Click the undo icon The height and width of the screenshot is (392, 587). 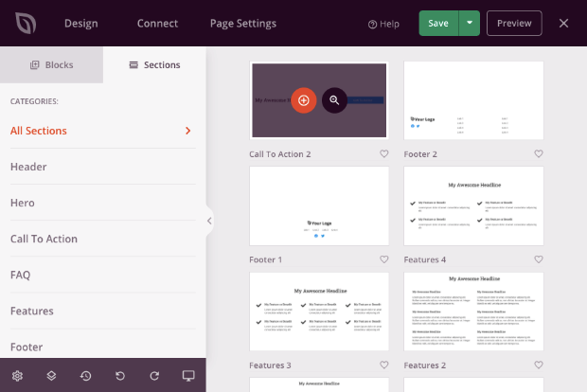coord(120,376)
